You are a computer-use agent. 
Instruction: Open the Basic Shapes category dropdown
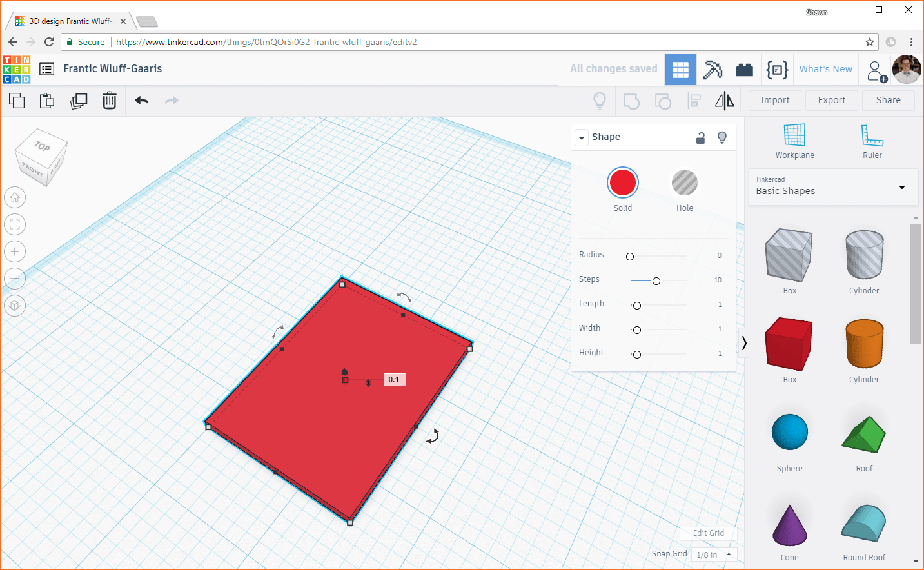(901, 188)
